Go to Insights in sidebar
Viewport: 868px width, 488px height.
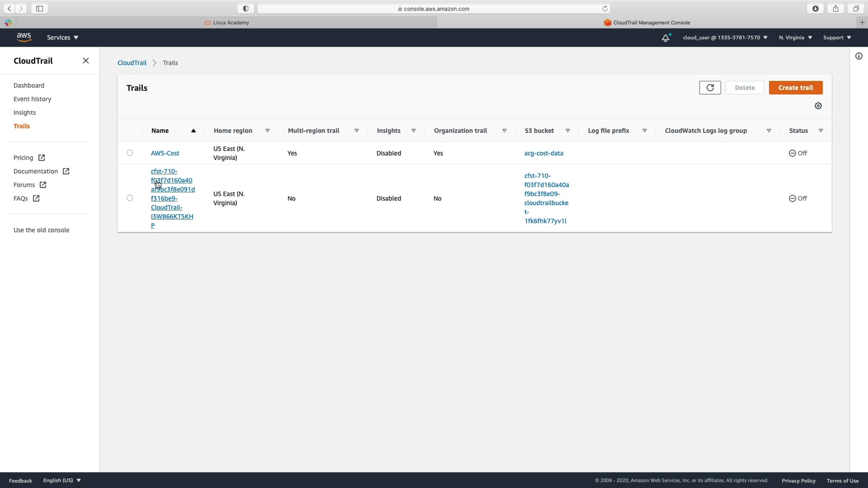25,112
